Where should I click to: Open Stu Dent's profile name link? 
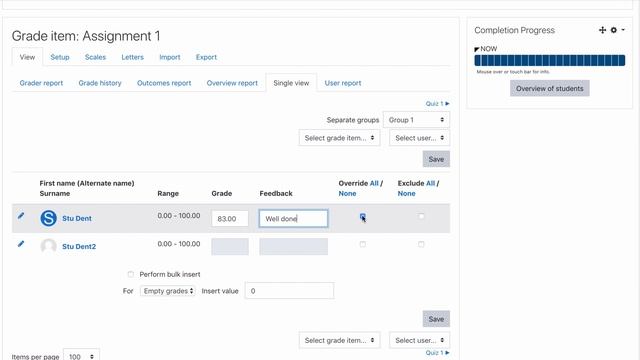pos(77,218)
